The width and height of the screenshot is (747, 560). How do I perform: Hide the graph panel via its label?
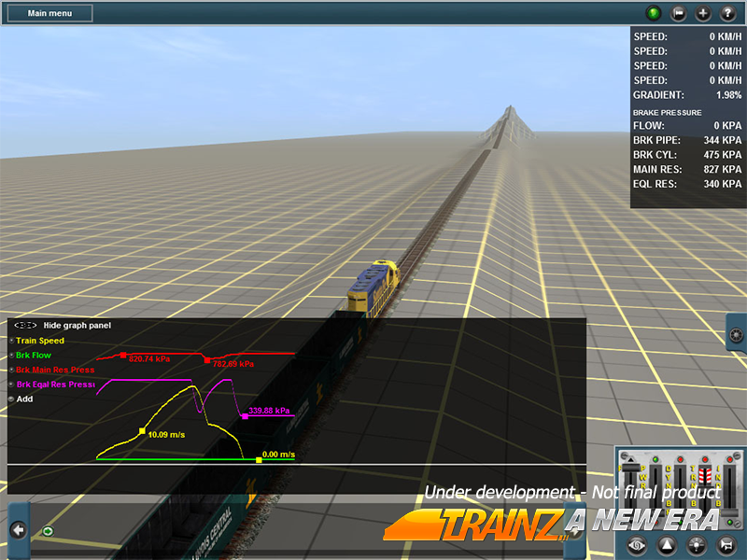coord(78,325)
